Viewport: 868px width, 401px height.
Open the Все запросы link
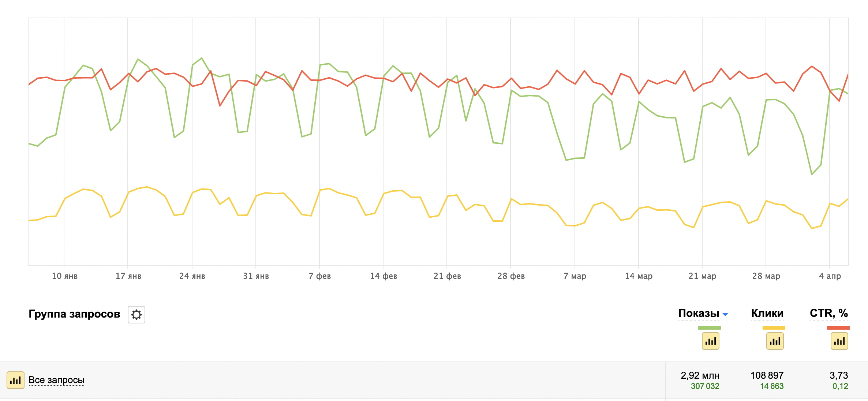[x=56, y=380]
